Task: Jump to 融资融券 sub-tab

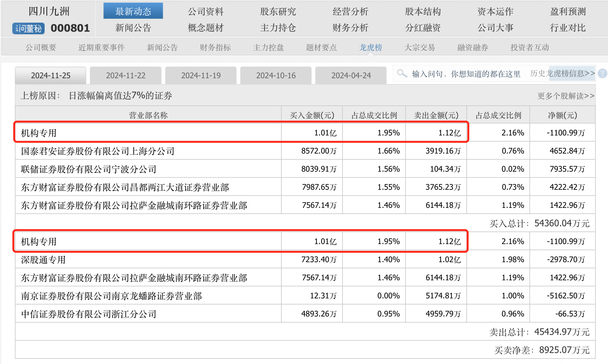Action: tap(472, 48)
